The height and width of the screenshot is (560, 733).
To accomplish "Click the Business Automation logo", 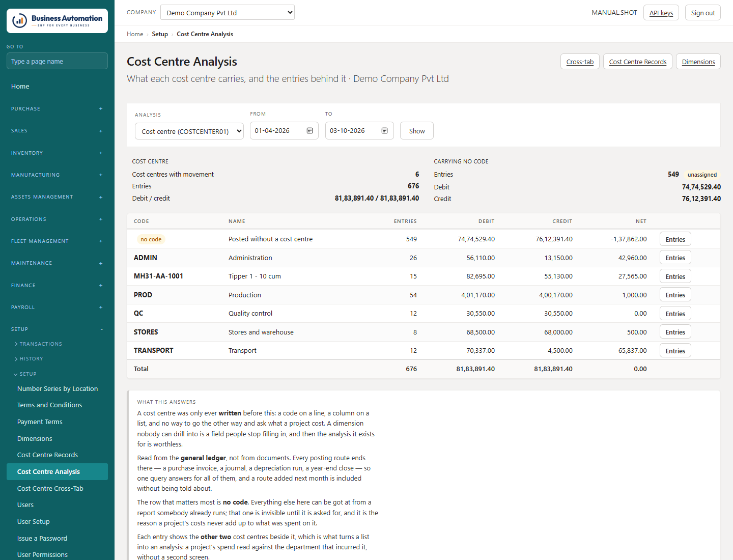I will [57, 21].
